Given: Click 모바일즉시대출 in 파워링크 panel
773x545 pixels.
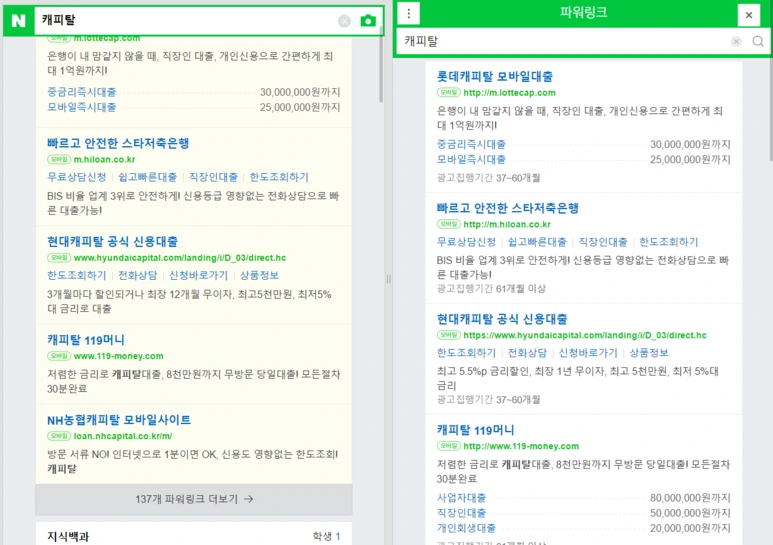Looking at the screenshot, I should coord(471,159).
